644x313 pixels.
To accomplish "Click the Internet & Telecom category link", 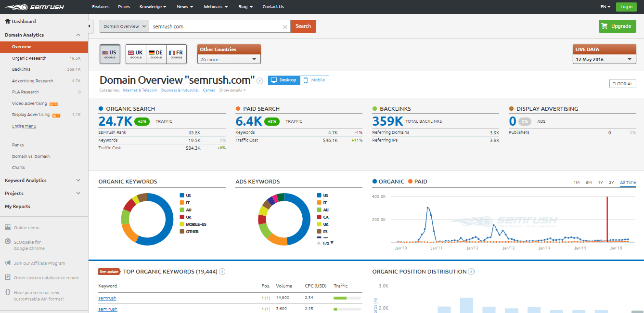I will (140, 90).
